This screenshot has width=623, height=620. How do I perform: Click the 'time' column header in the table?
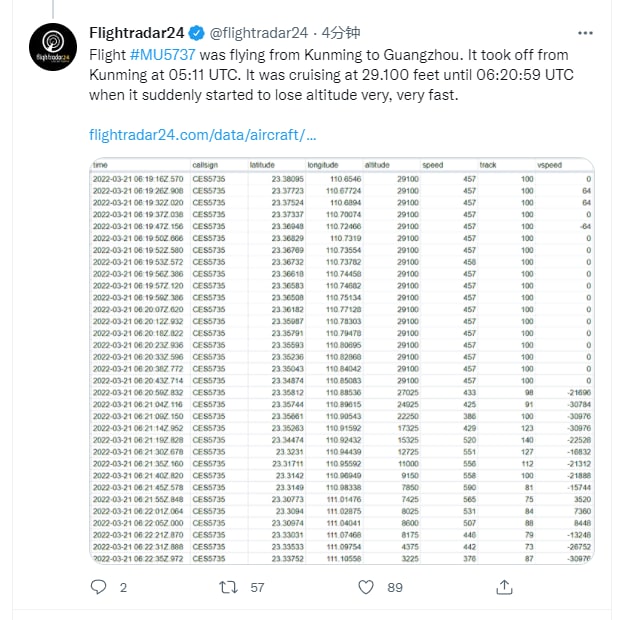click(x=100, y=165)
